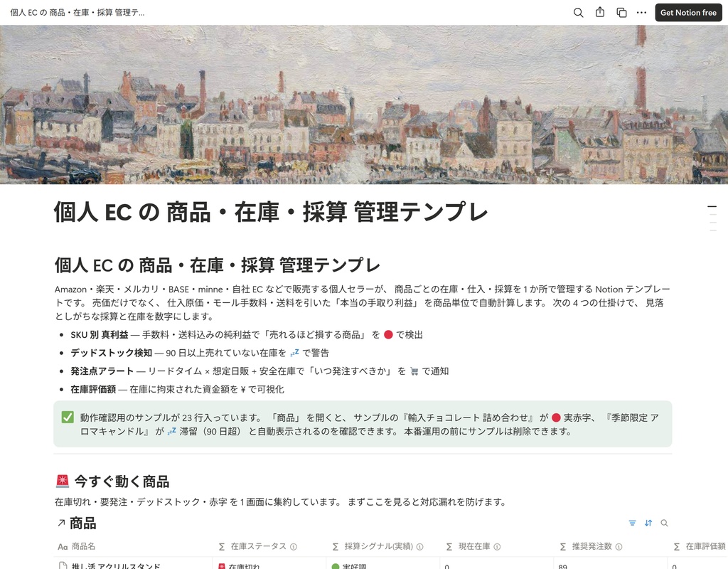
Task: Open the search icon in the top bar
Action: tap(578, 13)
